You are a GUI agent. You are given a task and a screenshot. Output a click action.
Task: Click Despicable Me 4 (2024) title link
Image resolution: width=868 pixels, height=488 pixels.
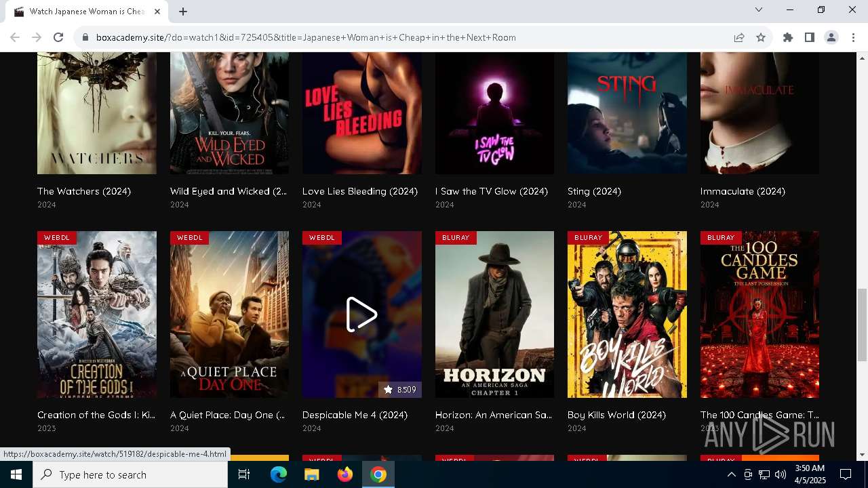[x=355, y=415]
